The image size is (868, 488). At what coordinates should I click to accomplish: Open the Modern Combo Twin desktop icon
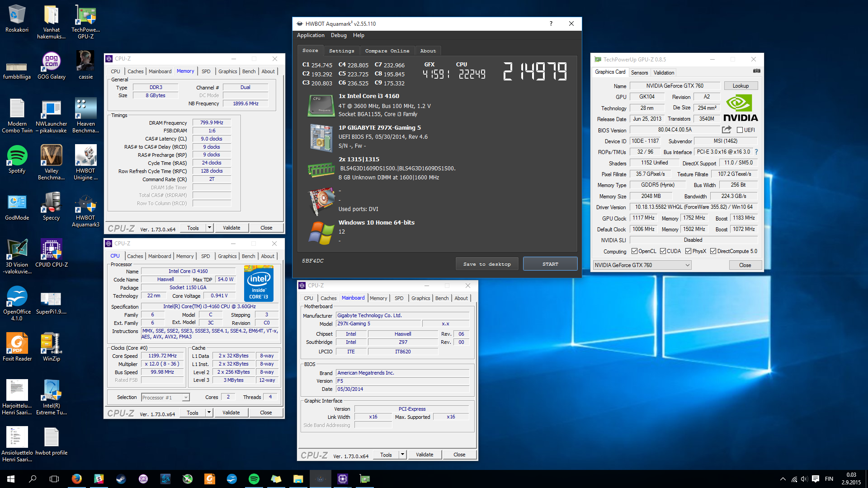pos(17,116)
